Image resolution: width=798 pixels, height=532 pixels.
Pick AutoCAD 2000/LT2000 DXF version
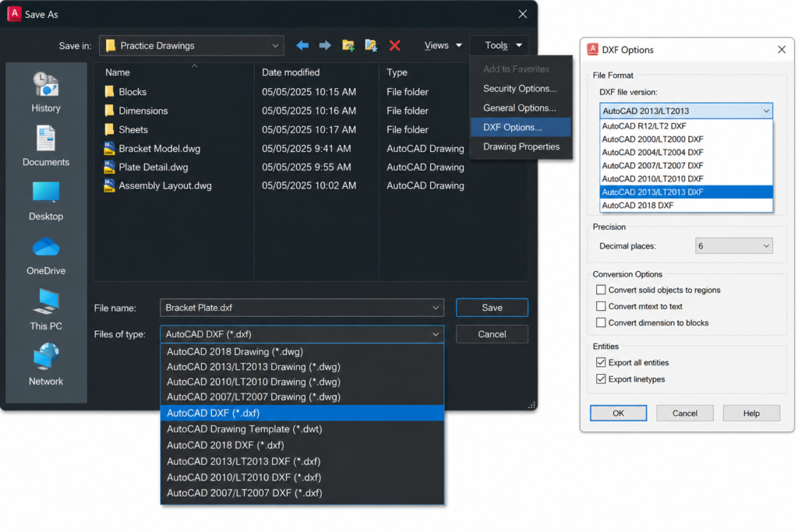pos(686,139)
